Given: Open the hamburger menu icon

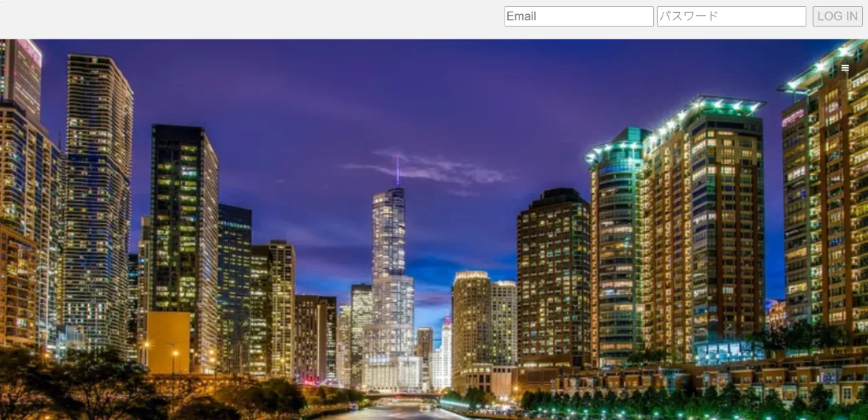Looking at the screenshot, I should pyautogui.click(x=845, y=68).
